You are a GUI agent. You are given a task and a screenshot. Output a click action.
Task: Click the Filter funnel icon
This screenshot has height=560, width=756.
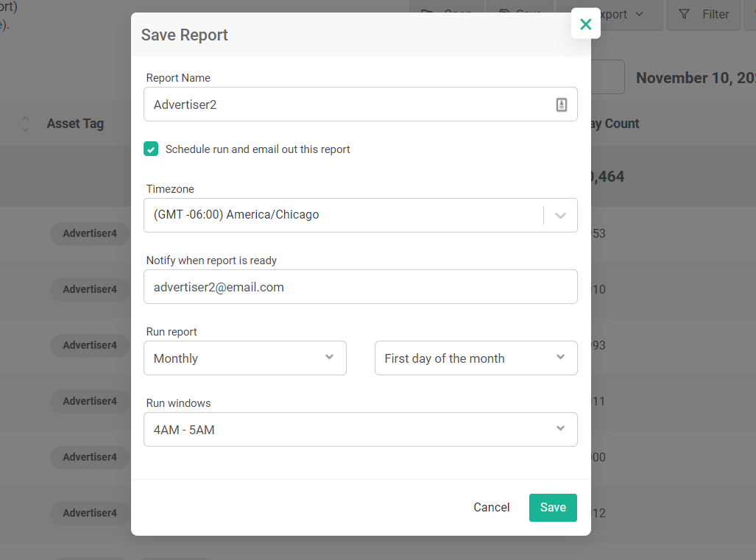684,15
